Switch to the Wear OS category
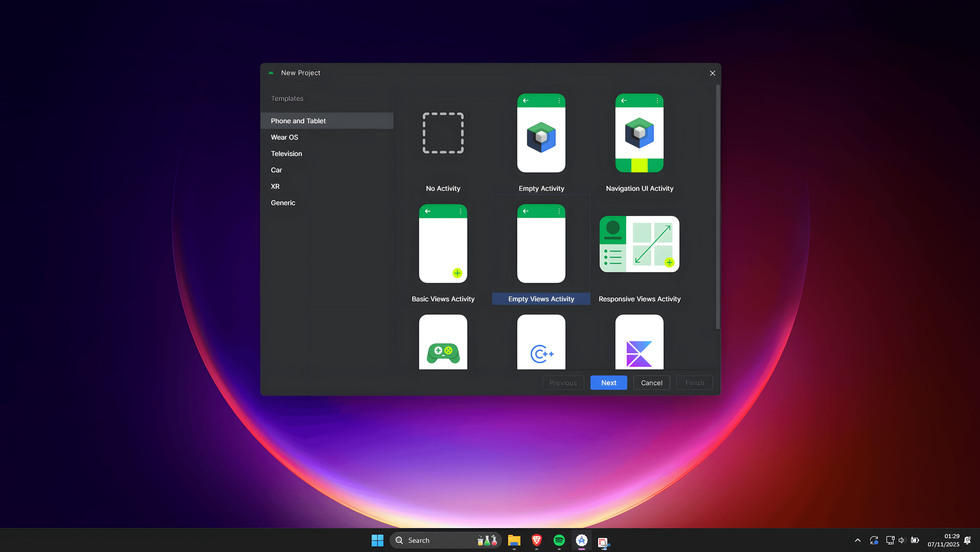 pyautogui.click(x=284, y=137)
